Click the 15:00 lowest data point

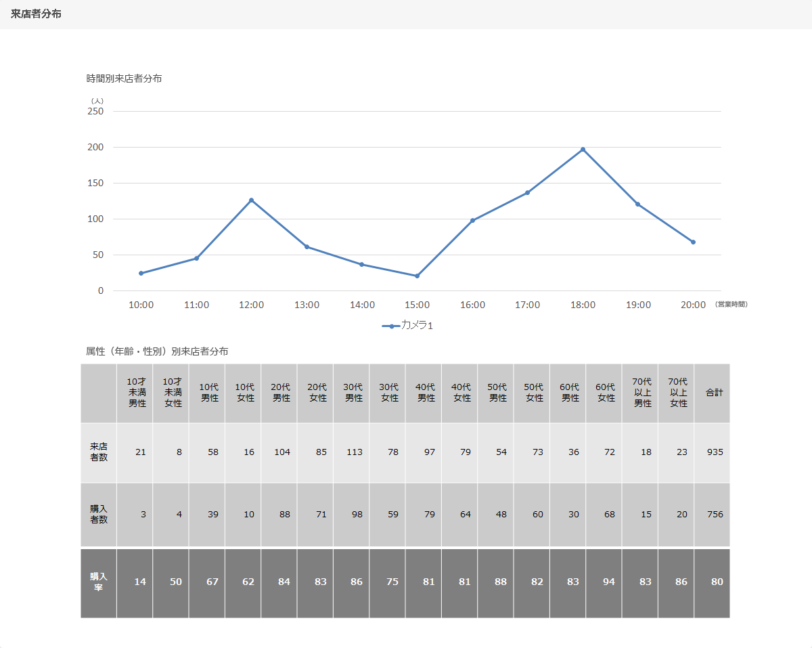(417, 276)
